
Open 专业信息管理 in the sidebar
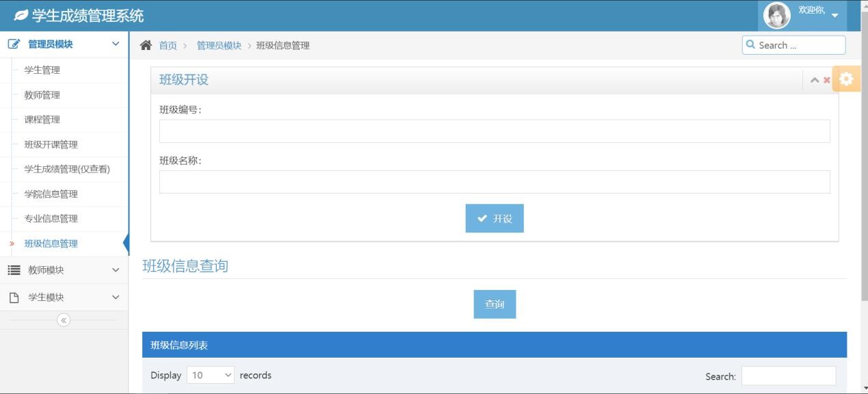(x=51, y=218)
